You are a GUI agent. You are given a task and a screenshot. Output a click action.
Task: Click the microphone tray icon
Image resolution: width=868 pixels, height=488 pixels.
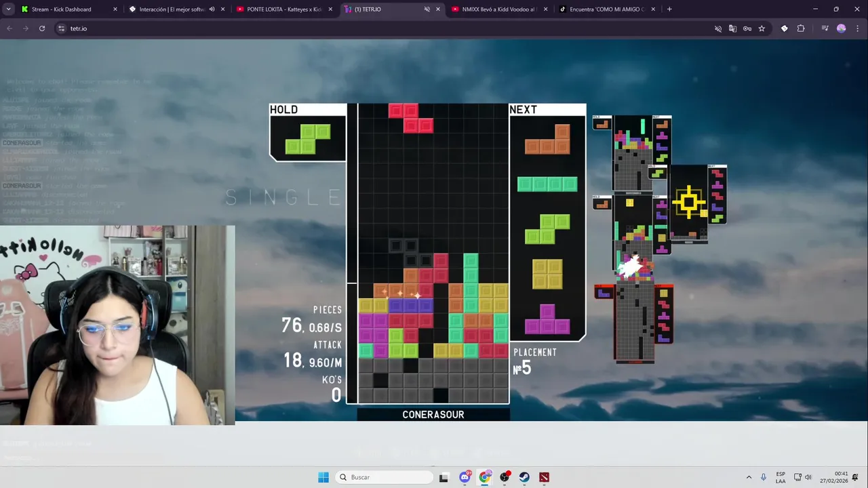pyautogui.click(x=764, y=477)
